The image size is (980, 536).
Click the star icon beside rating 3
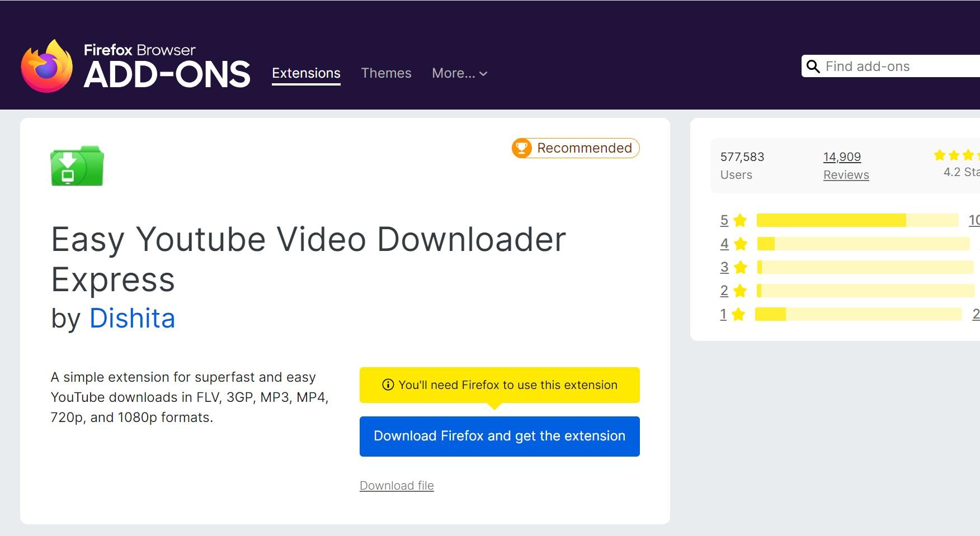pos(740,267)
